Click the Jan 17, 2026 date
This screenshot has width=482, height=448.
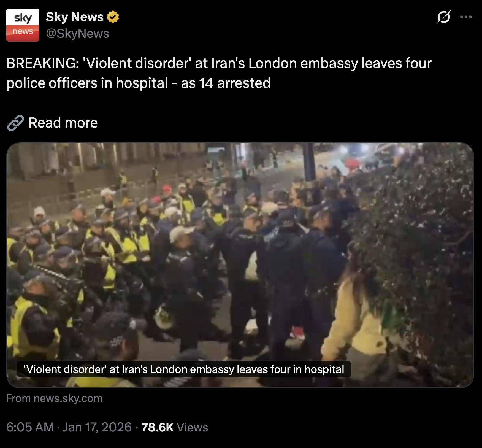click(x=97, y=427)
